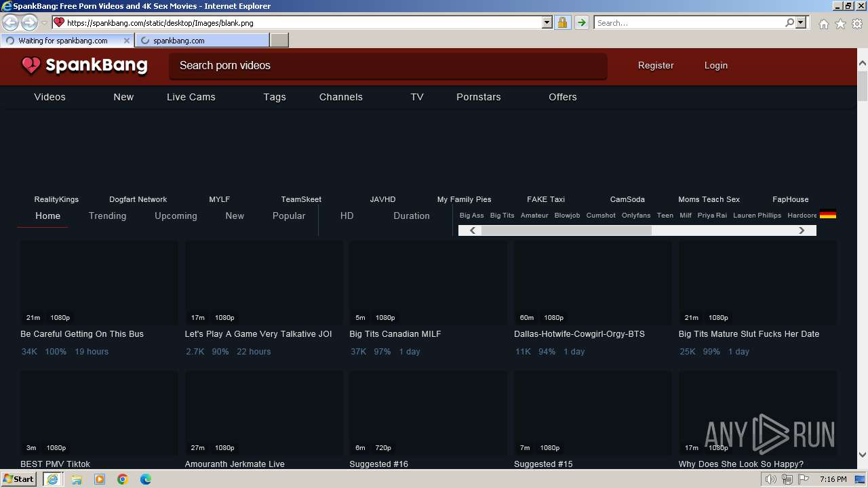Click the Onlyfans tag

pos(636,216)
